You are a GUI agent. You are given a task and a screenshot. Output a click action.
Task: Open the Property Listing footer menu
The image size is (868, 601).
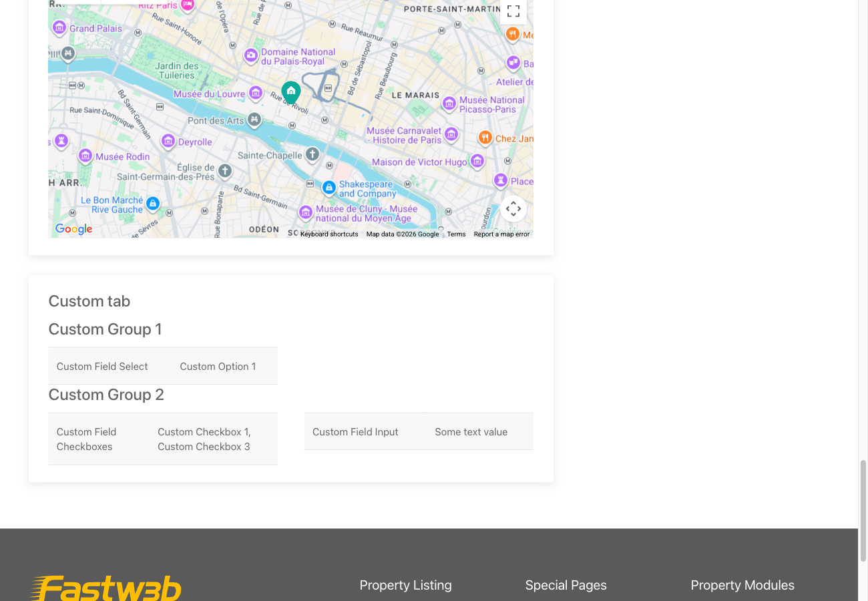click(405, 585)
